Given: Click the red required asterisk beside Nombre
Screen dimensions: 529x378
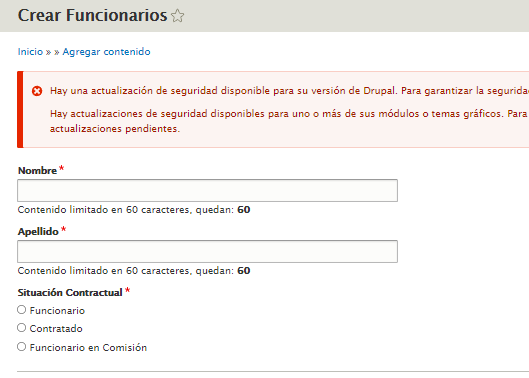Looking at the screenshot, I should (61, 168).
